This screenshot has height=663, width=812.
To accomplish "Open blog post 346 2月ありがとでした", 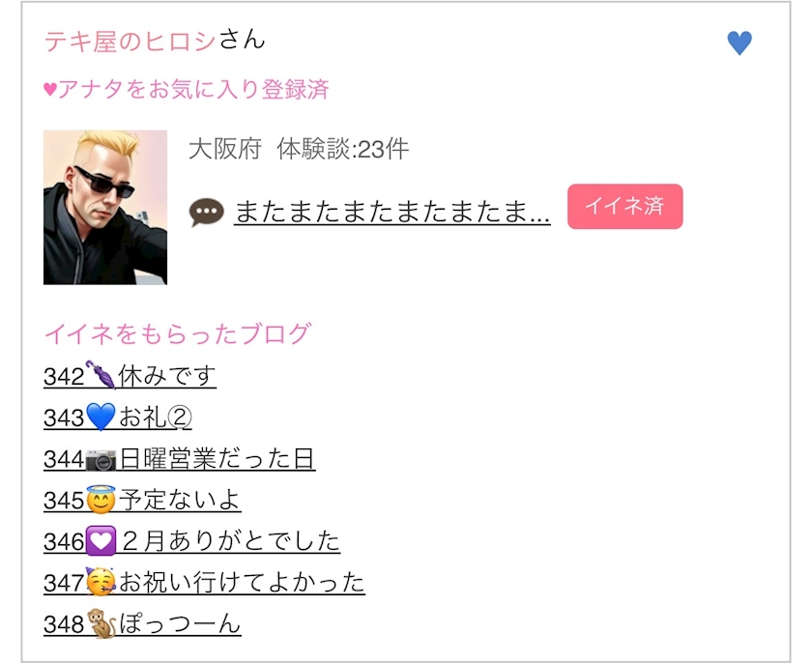I will click(x=192, y=541).
